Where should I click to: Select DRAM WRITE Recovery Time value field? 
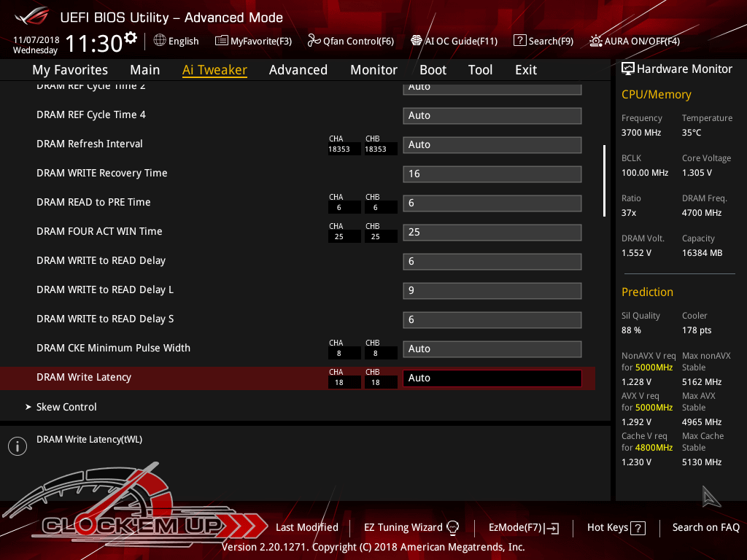pos(492,174)
